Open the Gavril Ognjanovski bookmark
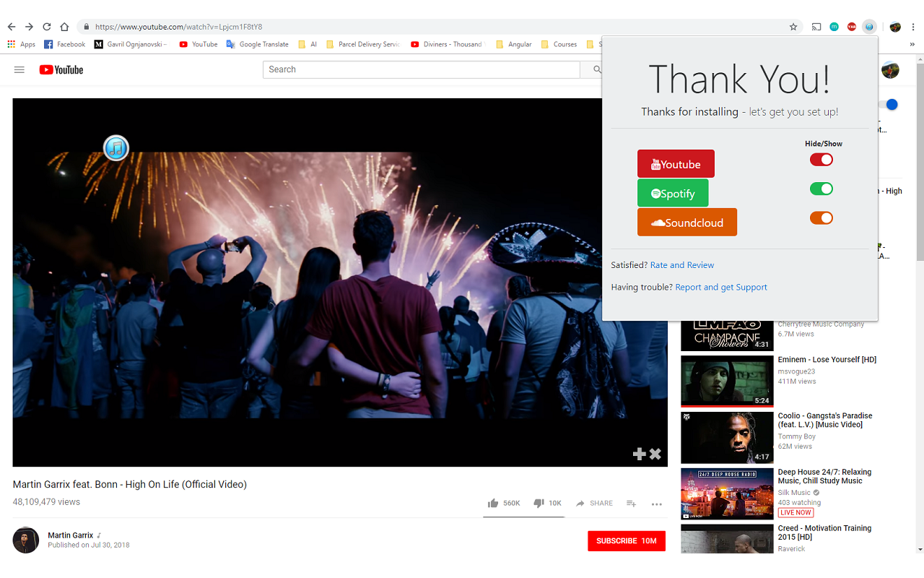The image size is (924, 578). [131, 44]
